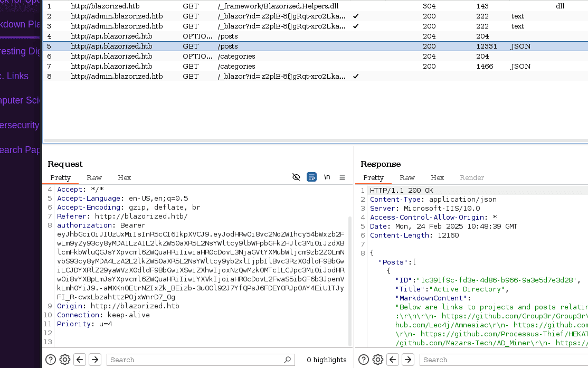This screenshot has width=588, height=368.
Task: Click the Referer header line in Request
Action: click(x=122, y=216)
